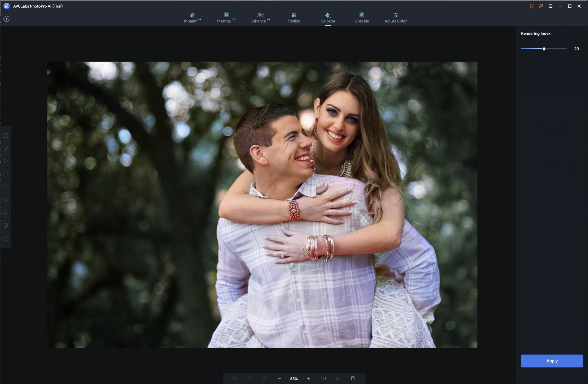Viewport: 588px width, 384px height.
Task: Click the shopping cart icon in the title bar
Action: 531,6
